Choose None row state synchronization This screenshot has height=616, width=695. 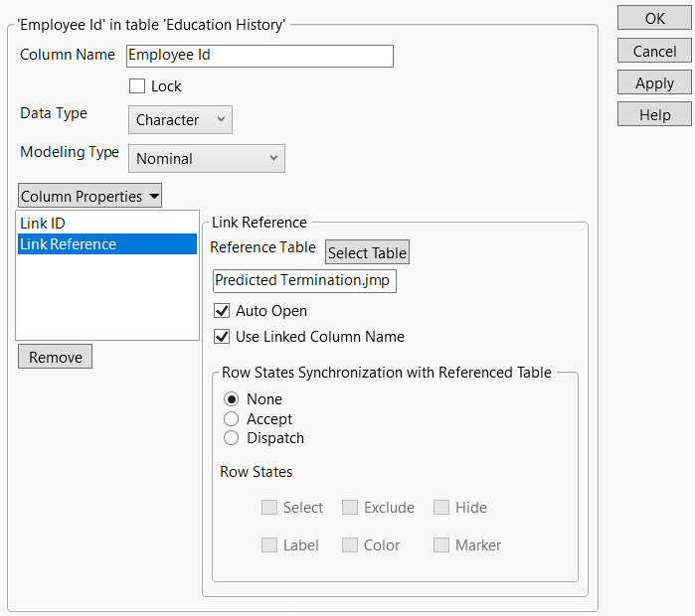232,399
